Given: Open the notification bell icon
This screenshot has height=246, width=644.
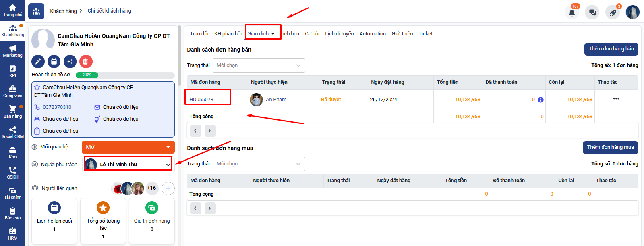Looking at the screenshot, I should (x=572, y=13).
